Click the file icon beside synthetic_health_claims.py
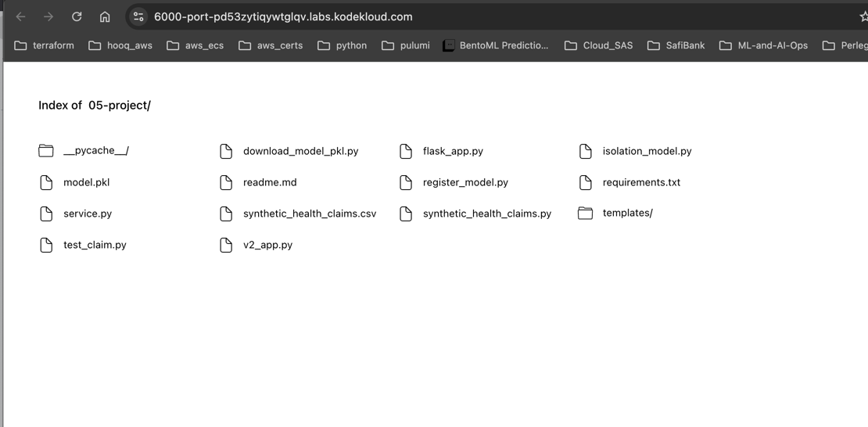The image size is (868, 427). pyautogui.click(x=406, y=213)
